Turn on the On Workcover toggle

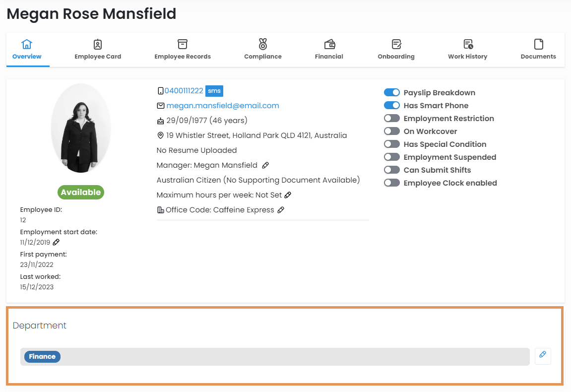coord(392,131)
